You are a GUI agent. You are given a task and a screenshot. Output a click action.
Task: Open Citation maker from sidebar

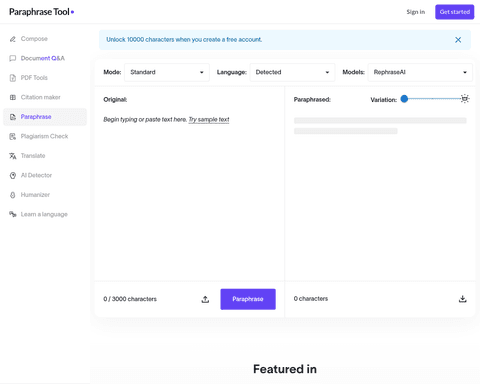coord(41,97)
